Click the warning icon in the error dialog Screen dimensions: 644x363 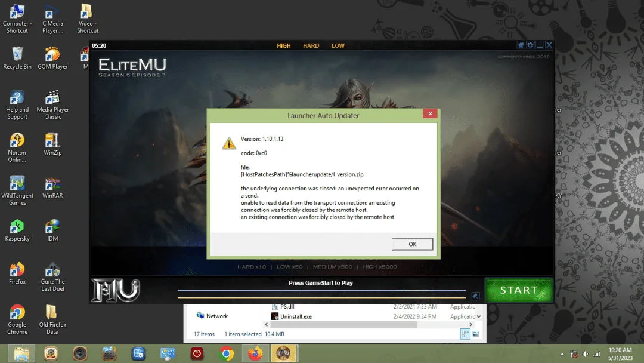click(229, 143)
